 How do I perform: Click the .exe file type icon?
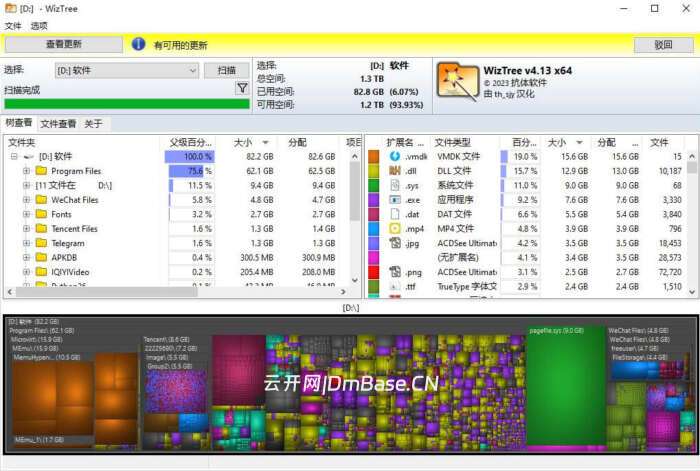point(395,200)
